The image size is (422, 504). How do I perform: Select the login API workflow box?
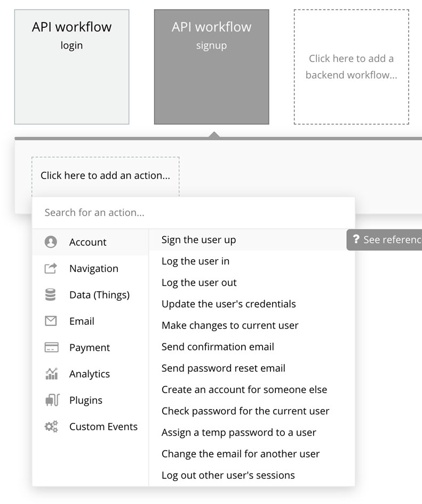71,67
